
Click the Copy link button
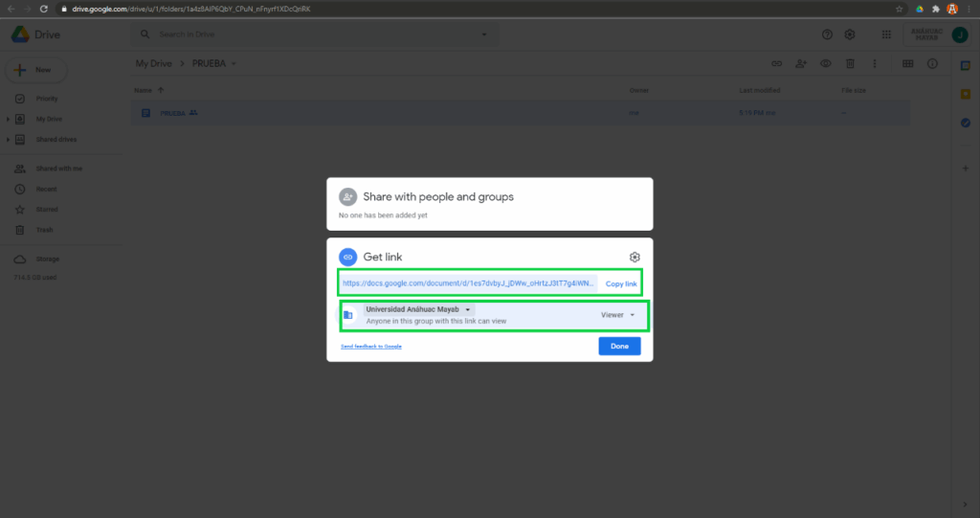coord(620,284)
